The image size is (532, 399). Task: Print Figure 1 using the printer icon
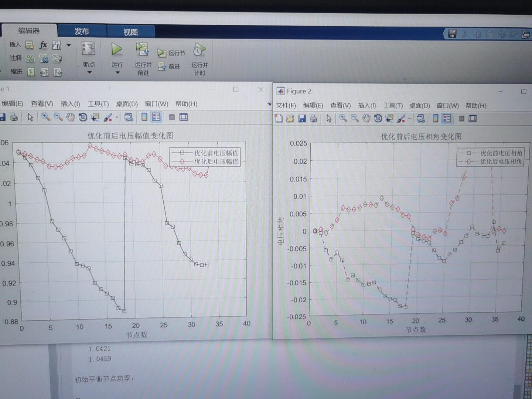point(14,117)
